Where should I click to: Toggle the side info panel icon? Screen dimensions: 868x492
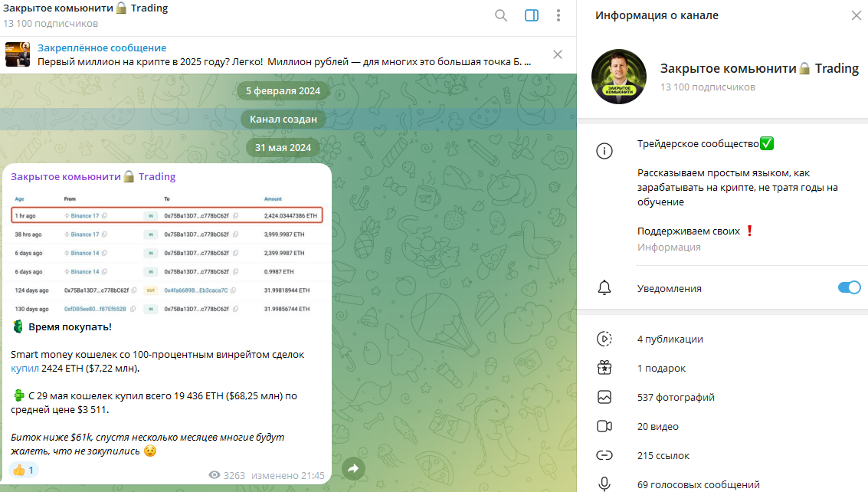click(532, 15)
